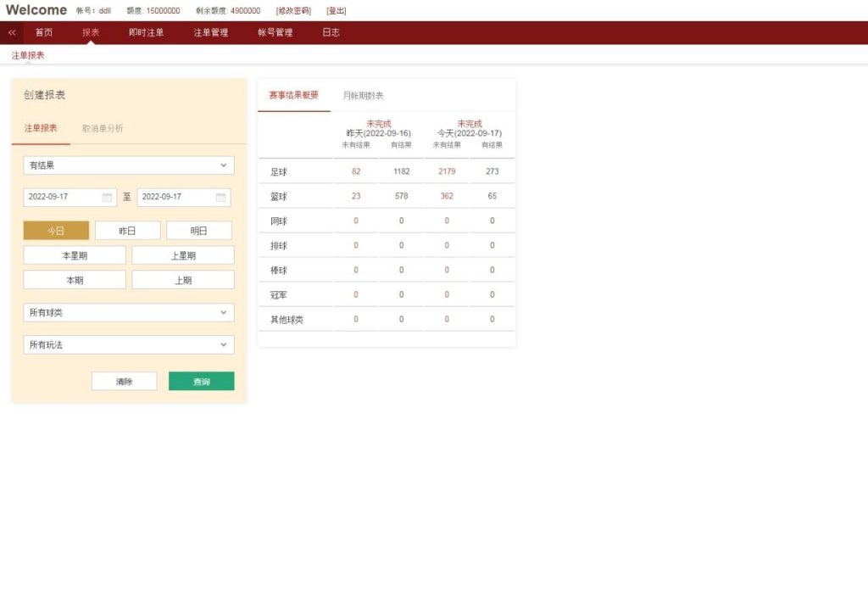Open the 所有球类 dropdown
This screenshot has width=868, height=615.
[x=129, y=312]
